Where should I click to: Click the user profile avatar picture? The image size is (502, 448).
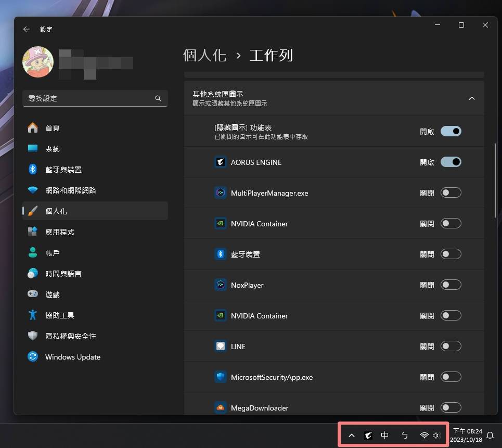point(38,62)
